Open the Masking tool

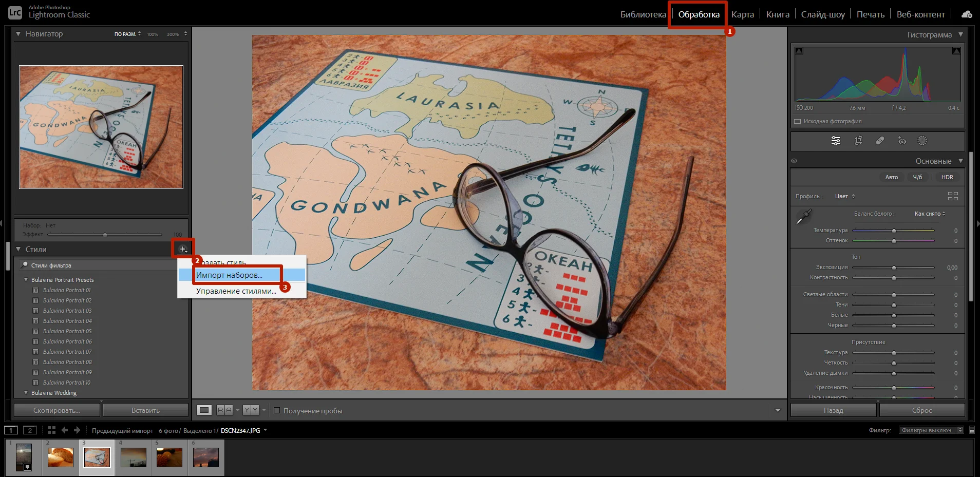(x=922, y=141)
